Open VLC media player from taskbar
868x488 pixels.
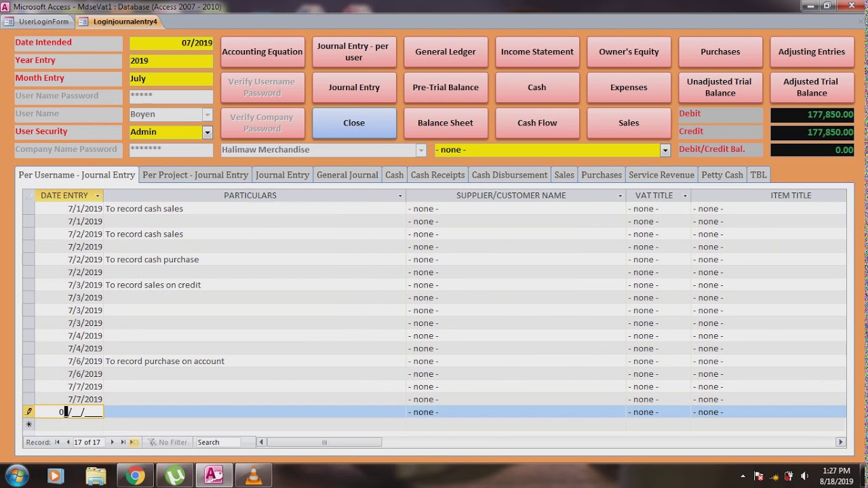click(x=254, y=476)
